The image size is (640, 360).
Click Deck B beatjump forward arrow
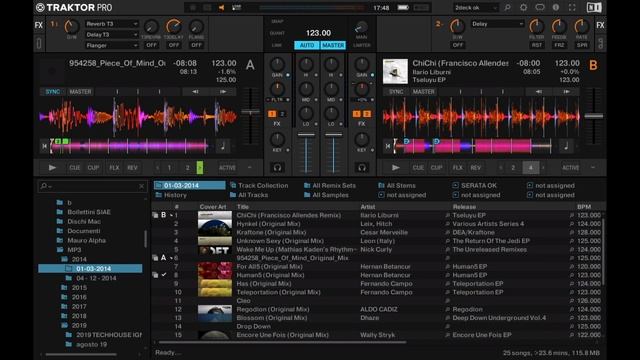pyautogui.click(x=567, y=92)
